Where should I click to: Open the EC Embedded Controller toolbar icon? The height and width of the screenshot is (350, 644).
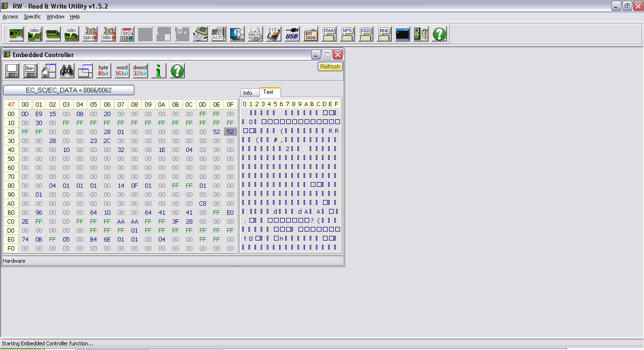click(237, 34)
